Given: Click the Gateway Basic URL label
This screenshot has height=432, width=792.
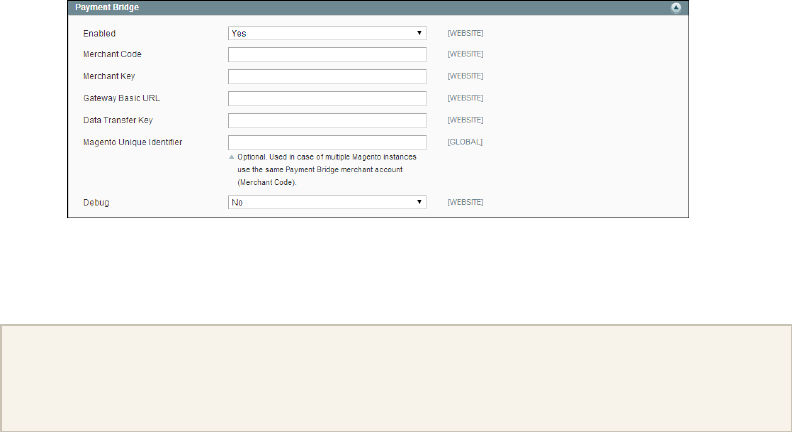Looking at the screenshot, I should [x=121, y=98].
